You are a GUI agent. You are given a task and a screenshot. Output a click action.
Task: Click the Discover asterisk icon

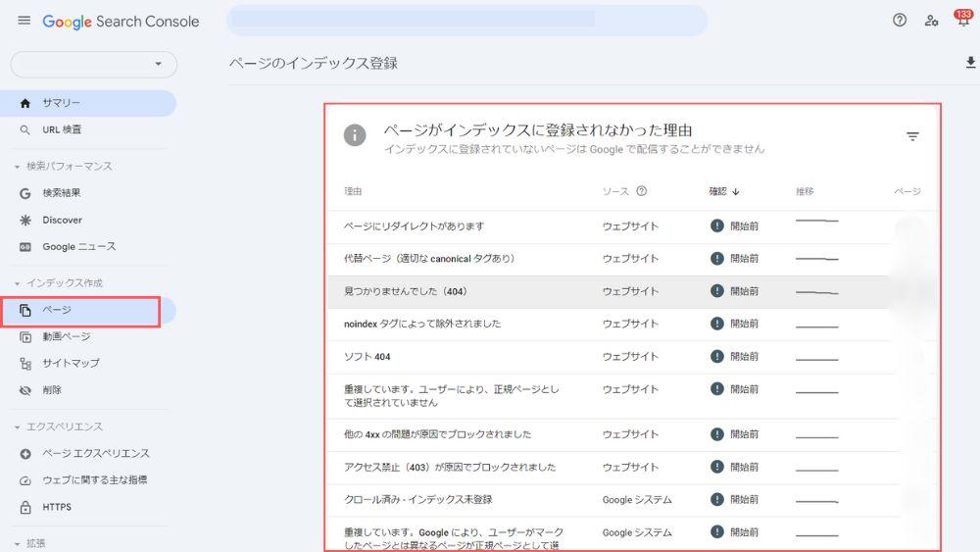[x=25, y=220]
